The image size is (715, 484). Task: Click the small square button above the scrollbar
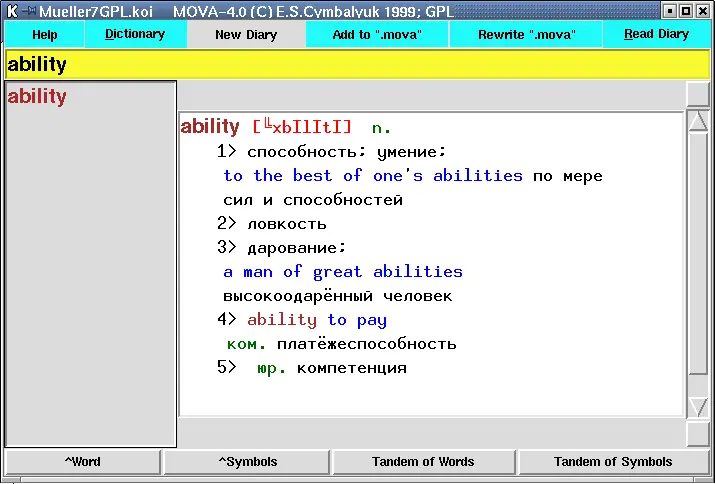tap(698, 94)
